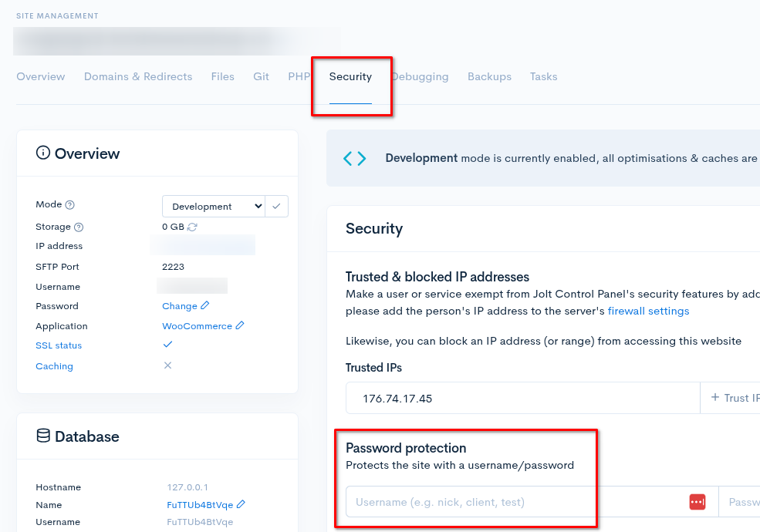Click the Mode help question-mark icon
The height and width of the screenshot is (532, 760).
click(70, 205)
